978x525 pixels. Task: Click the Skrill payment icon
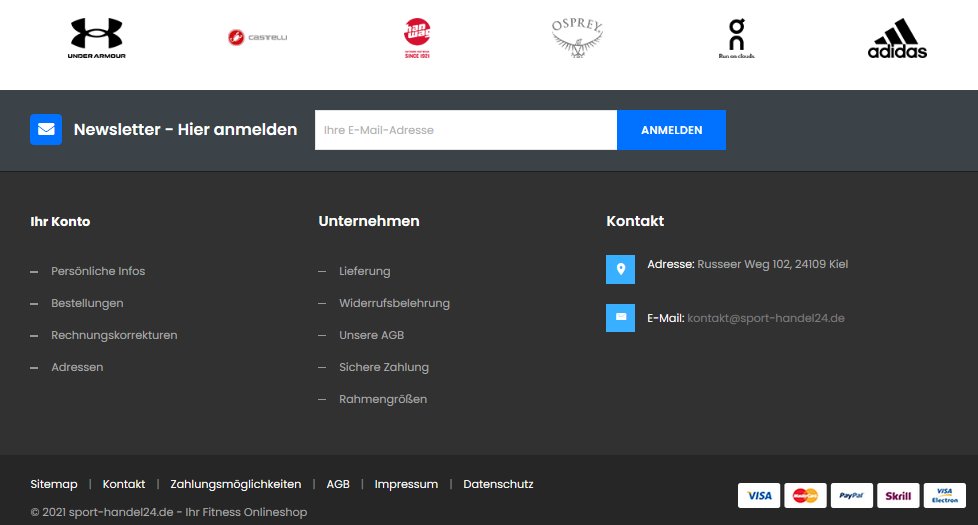tap(898, 495)
